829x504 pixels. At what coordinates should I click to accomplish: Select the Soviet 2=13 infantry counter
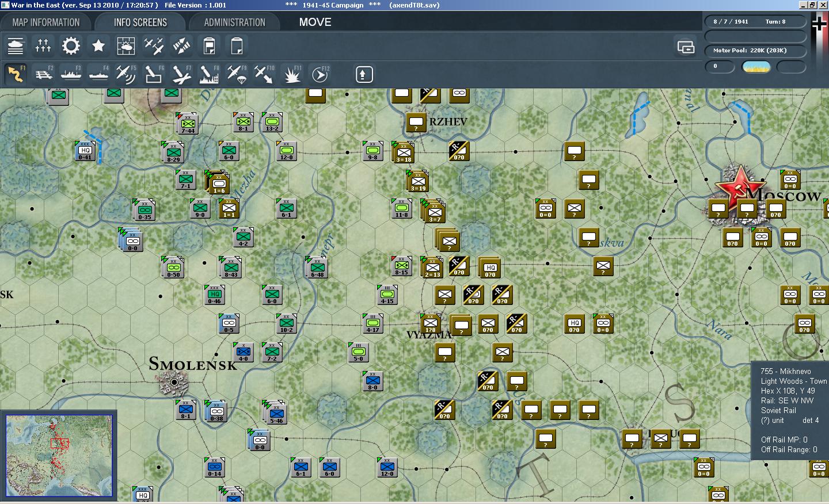click(x=432, y=267)
